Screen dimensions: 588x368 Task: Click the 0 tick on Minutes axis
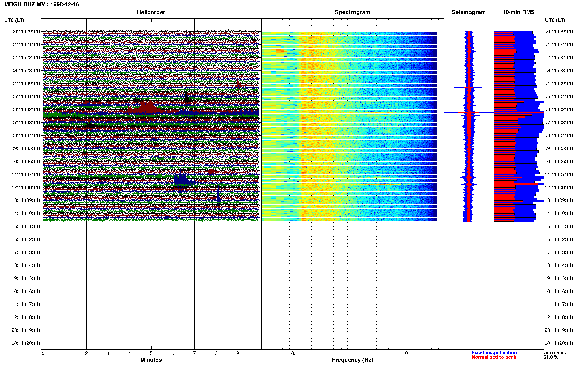click(x=43, y=353)
